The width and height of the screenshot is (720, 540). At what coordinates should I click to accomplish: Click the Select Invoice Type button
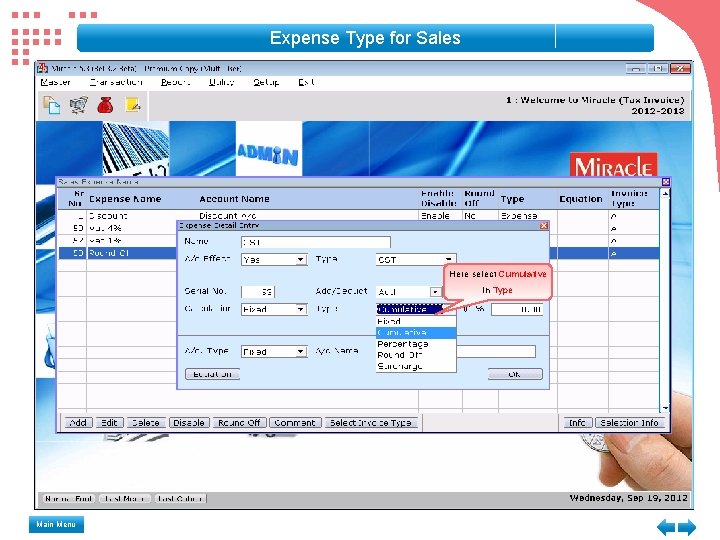pos(371,423)
